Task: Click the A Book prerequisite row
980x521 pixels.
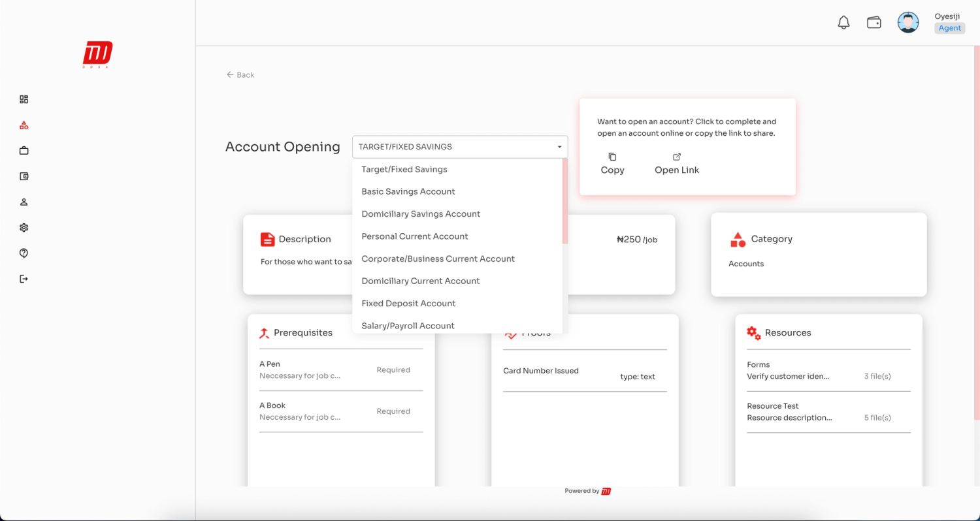Action: [341, 411]
